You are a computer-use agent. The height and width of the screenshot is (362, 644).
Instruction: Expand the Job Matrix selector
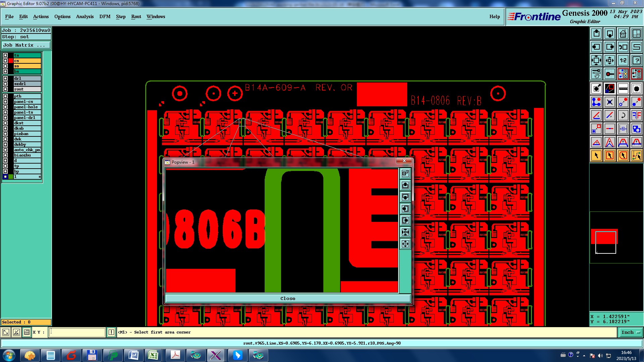26,45
